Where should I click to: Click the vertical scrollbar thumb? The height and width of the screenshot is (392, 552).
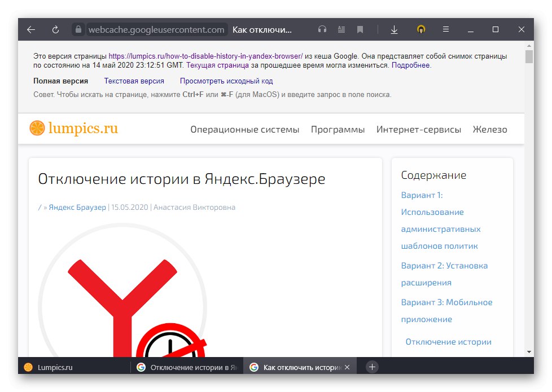[x=529, y=56]
